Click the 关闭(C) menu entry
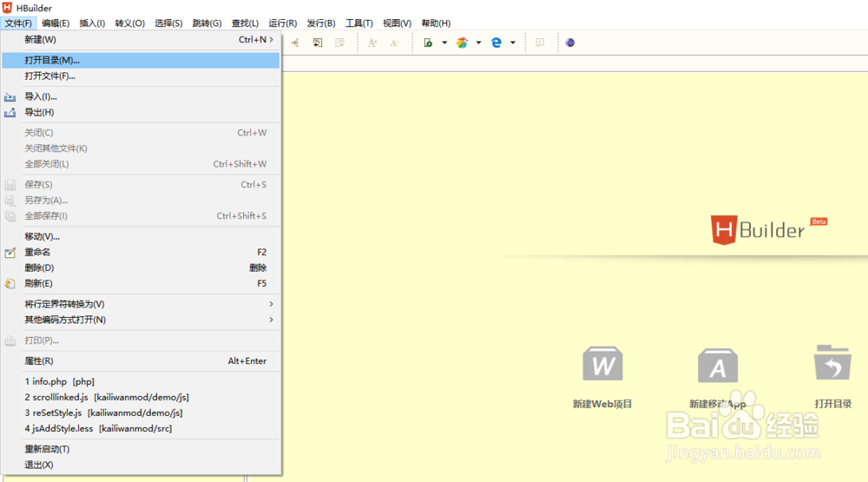 (x=141, y=132)
